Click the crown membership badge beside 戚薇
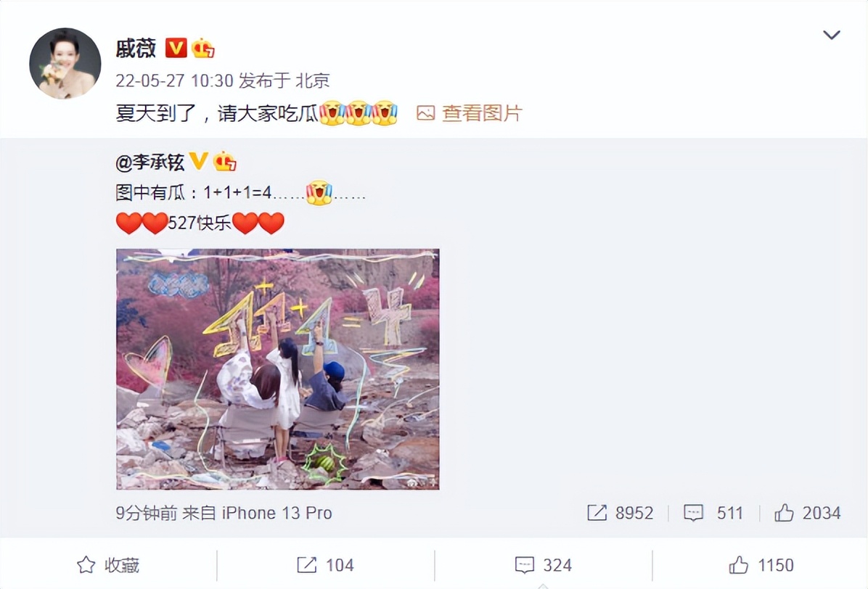 [203, 48]
